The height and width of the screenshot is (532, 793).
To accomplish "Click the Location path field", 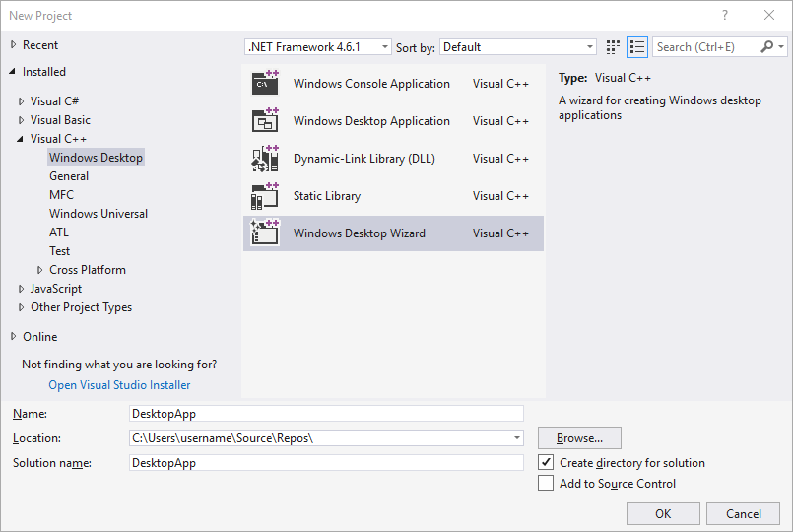I will coord(326,438).
